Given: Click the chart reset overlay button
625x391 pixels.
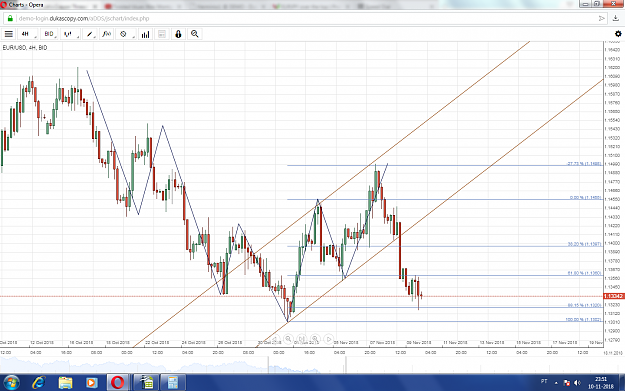Looking at the screenshot, I should (301, 339).
